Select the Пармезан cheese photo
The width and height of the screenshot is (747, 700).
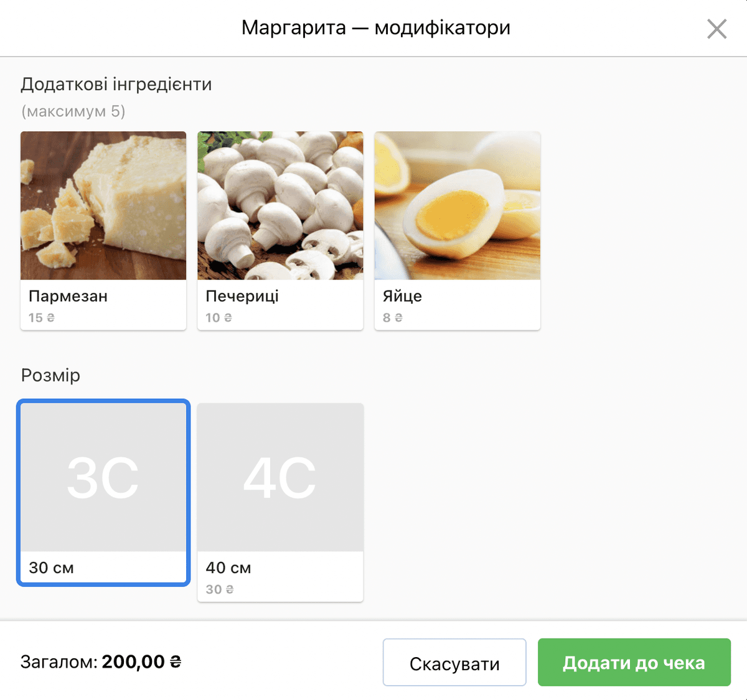[103, 205]
